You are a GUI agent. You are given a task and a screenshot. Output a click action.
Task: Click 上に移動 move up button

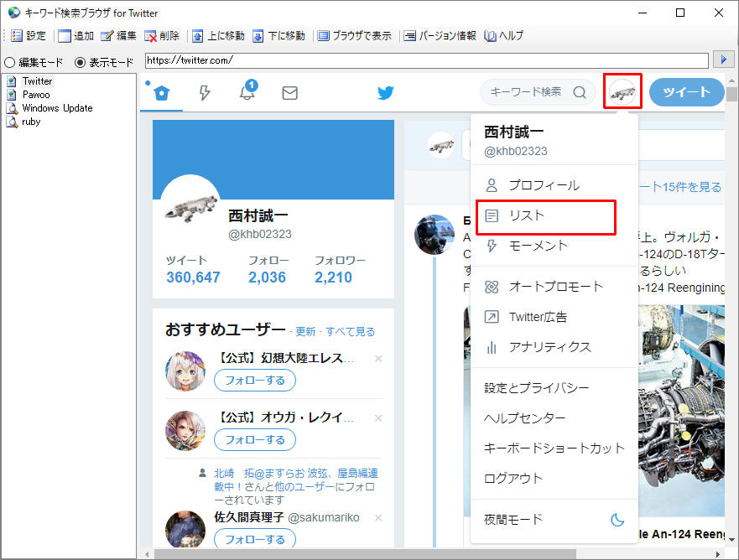(218, 36)
